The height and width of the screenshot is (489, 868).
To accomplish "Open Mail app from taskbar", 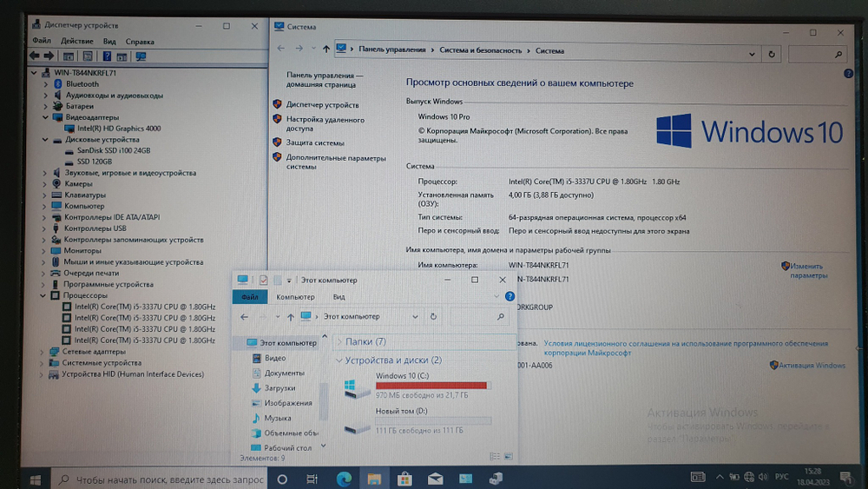I will point(435,479).
